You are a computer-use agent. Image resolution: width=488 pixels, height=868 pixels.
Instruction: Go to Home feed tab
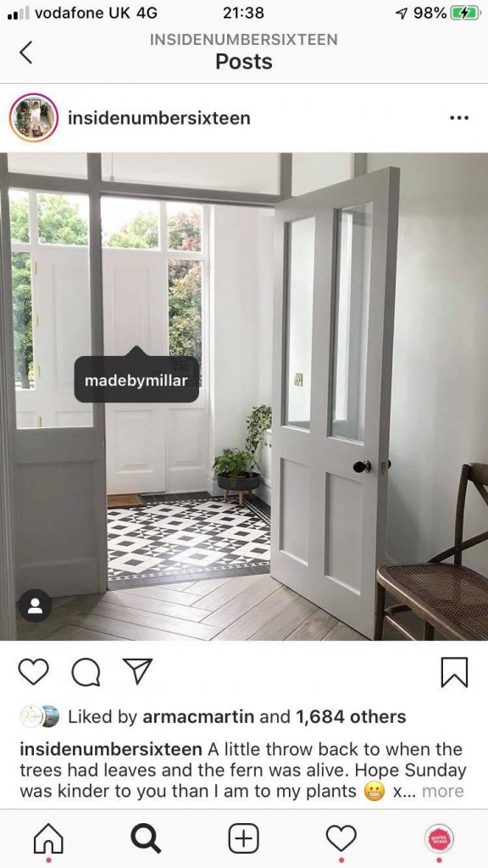tap(48, 838)
